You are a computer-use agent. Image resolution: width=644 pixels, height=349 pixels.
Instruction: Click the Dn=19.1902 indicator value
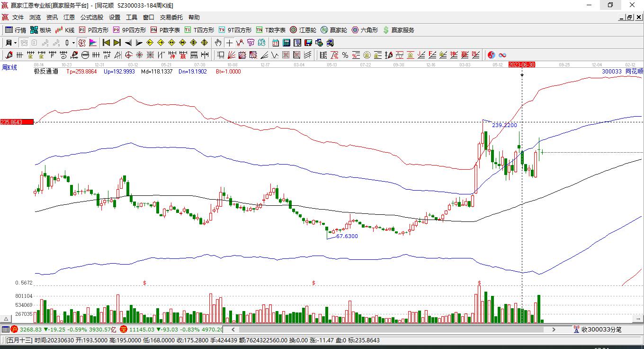coord(193,72)
